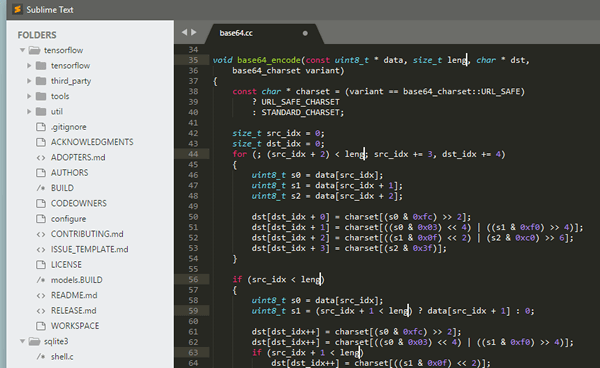Click the util folder icon
The image size is (600, 368).
[41, 111]
